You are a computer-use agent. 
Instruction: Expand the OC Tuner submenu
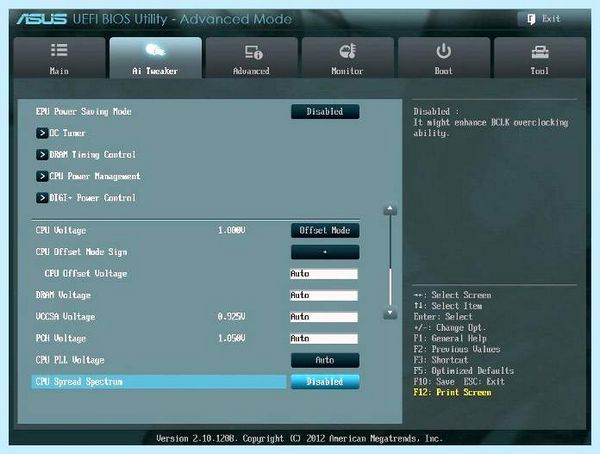click(61, 133)
